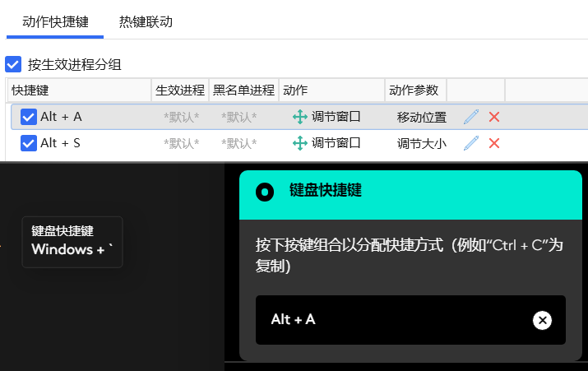Select the 移动位置 parameter cell
The height and width of the screenshot is (371, 588).
[x=422, y=118]
